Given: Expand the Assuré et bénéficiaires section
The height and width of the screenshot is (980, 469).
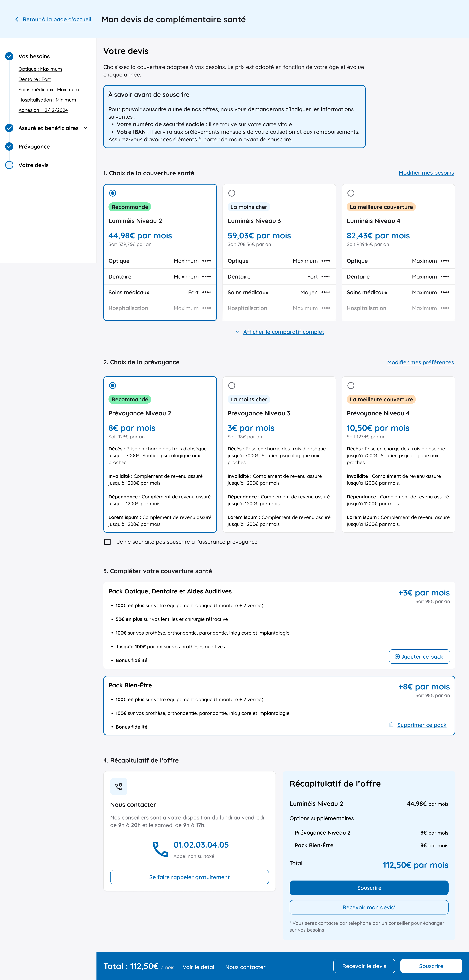Looking at the screenshot, I should [x=86, y=128].
